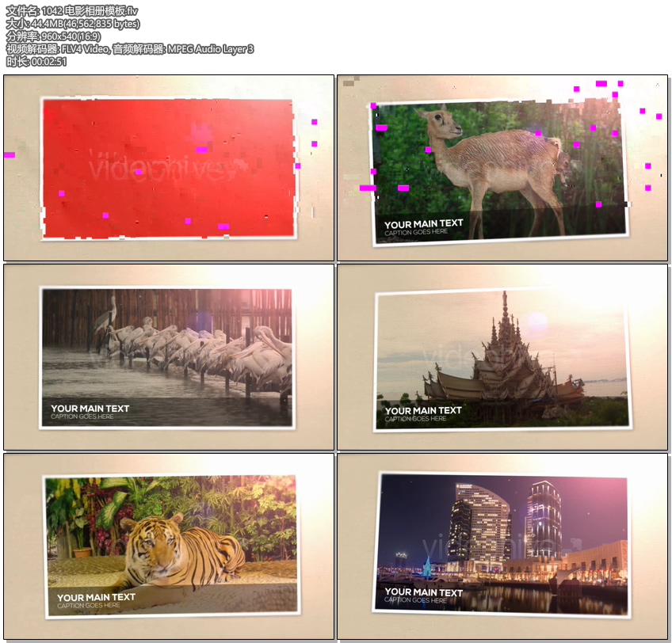The width and height of the screenshot is (672, 643).
Task: Click the 960x540 resolution line
Action: pos(53,36)
